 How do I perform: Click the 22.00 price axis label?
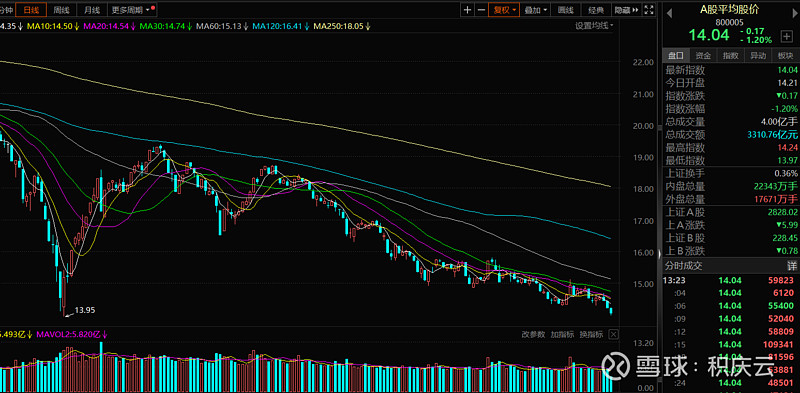(642, 62)
